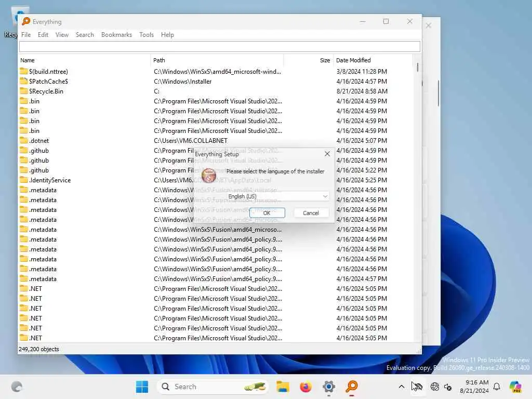The height and width of the screenshot is (399, 532).
Task: Click date 3/8/2024 11:28 PM
Action: (362, 72)
